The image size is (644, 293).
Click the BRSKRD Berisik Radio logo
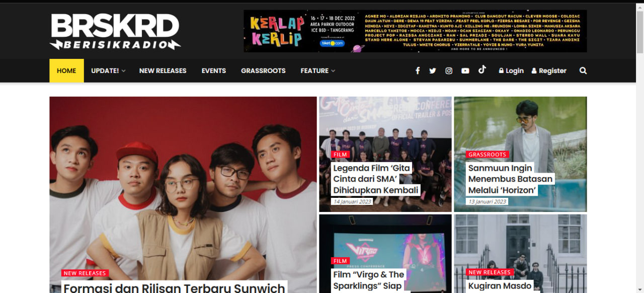coord(115,32)
